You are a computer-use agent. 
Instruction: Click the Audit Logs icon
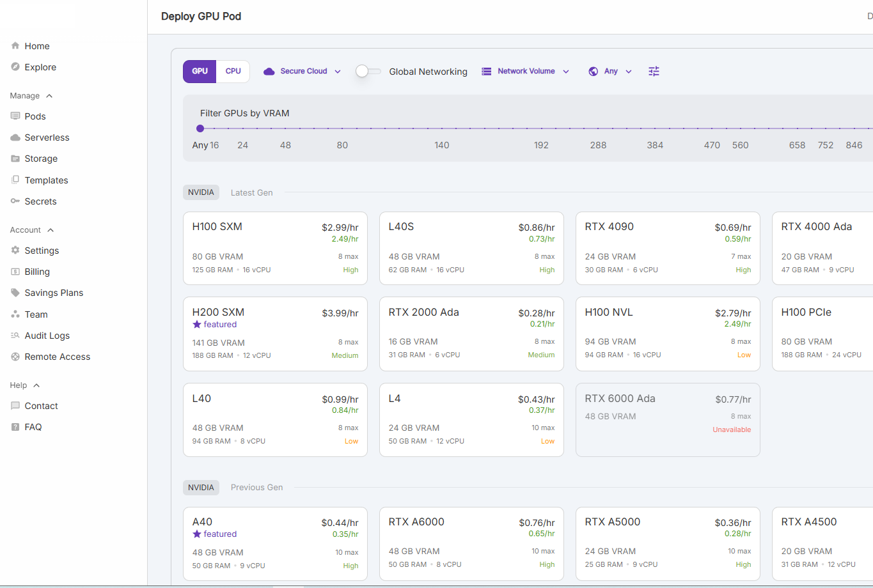click(x=15, y=336)
